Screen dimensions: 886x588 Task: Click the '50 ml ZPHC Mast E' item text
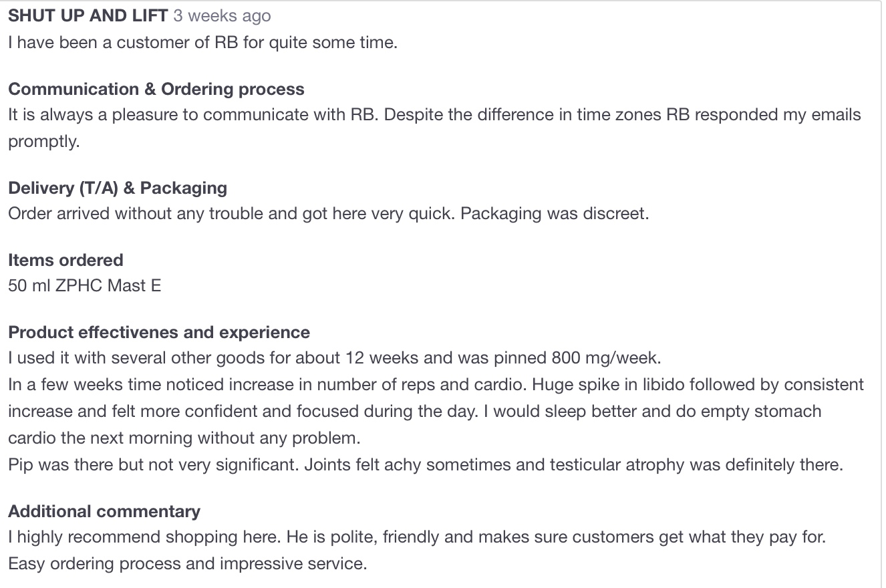tap(85, 285)
